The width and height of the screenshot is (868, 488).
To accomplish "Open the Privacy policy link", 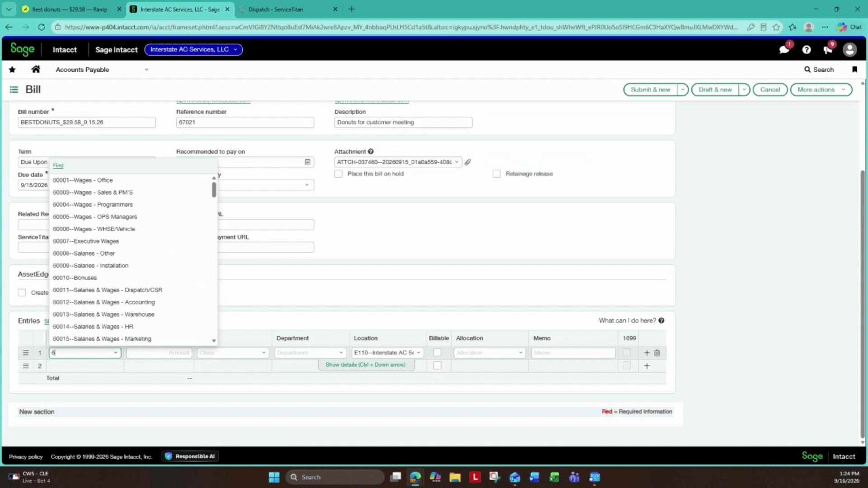I will click(26, 457).
